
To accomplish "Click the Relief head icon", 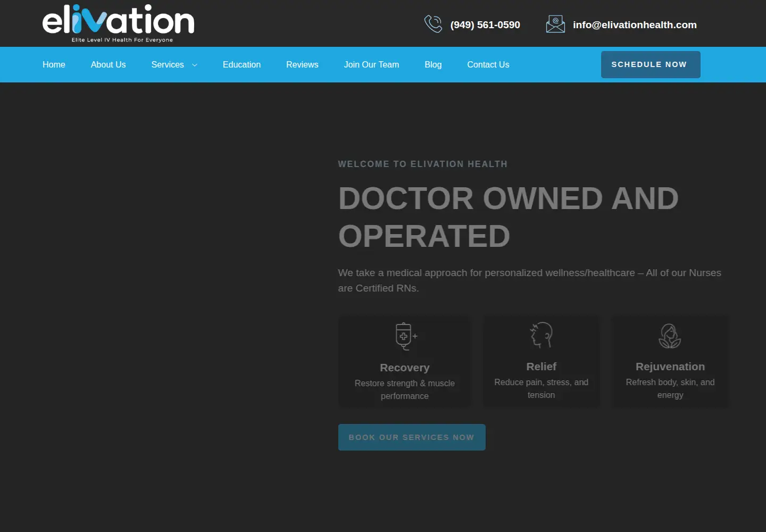I will point(542,335).
